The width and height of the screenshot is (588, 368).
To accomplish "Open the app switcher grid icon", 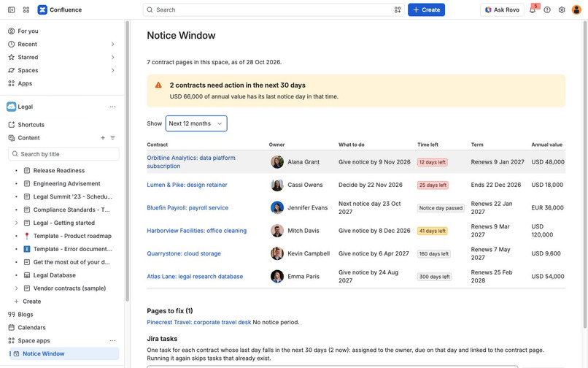I will click(26, 9).
